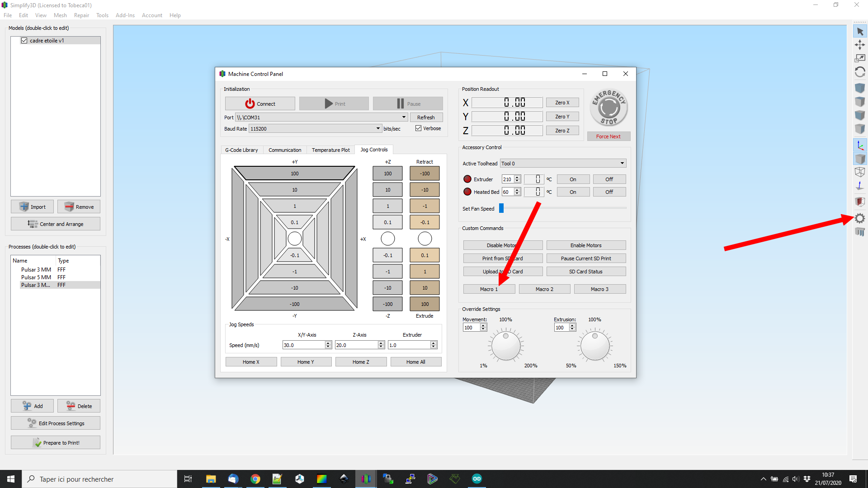
Task: Open Machine Control Panel gear icon
Action: click(860, 219)
